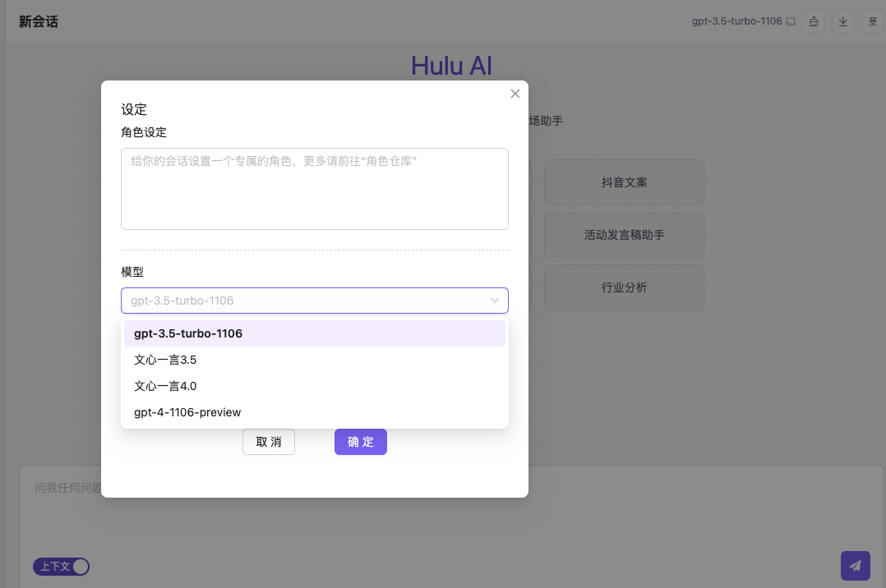Focus the 角色设定 role description text area
Viewport: 886px width, 588px height.
[315, 189]
